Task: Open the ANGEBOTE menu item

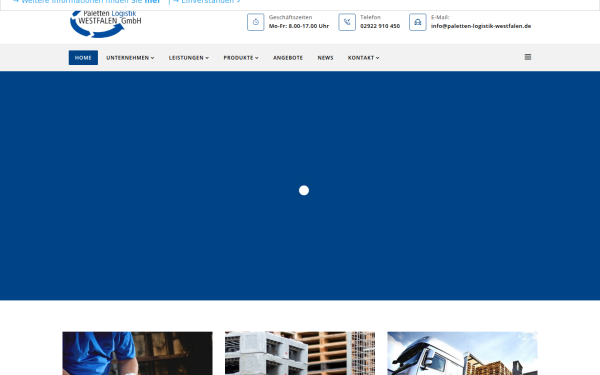Action: coord(288,58)
